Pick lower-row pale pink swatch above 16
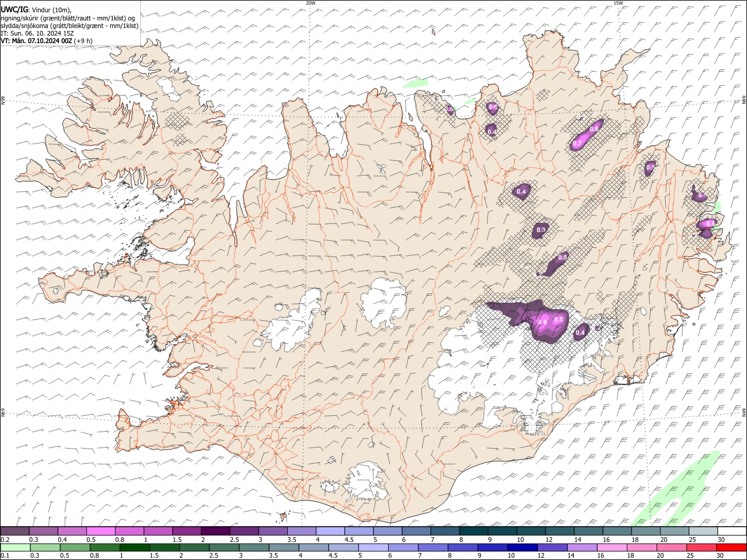Image resolution: width=747 pixels, height=560 pixels. (612, 548)
